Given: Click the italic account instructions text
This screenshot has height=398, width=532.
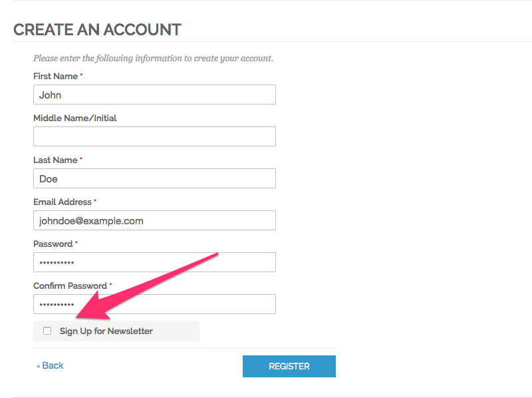Looking at the screenshot, I should (153, 59).
